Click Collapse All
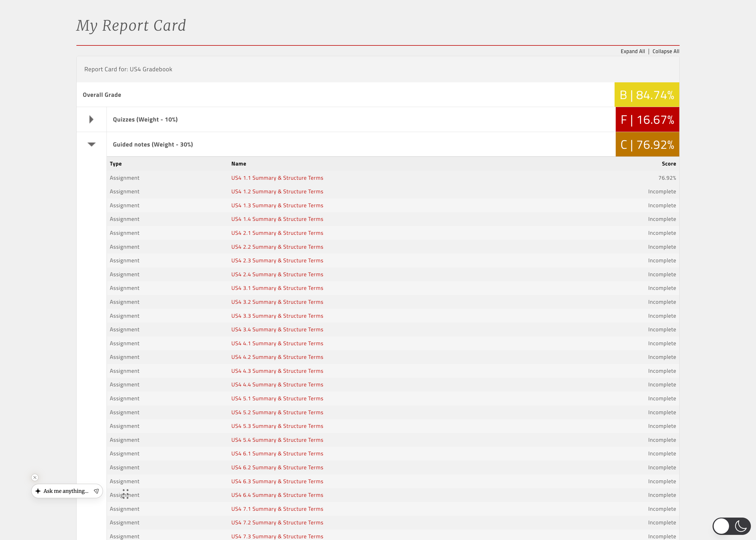 coord(665,51)
